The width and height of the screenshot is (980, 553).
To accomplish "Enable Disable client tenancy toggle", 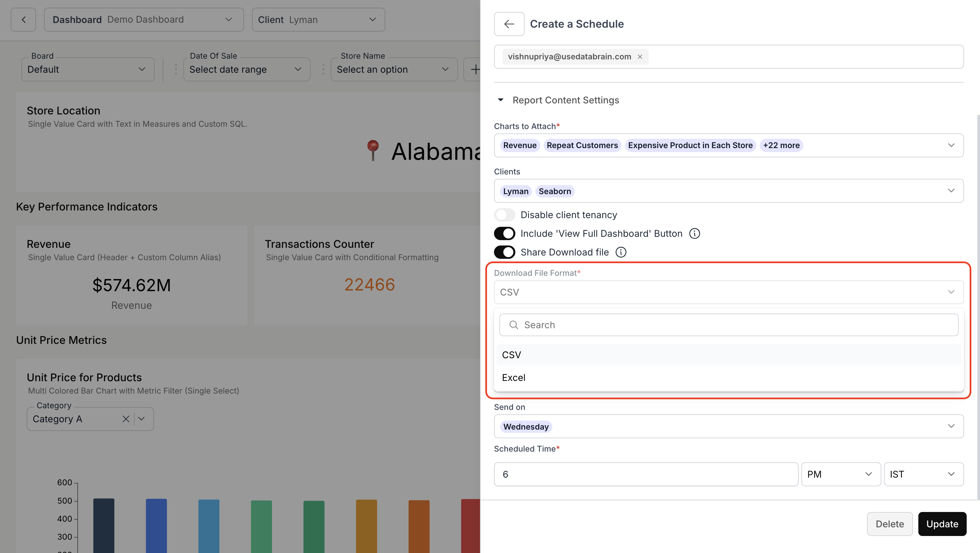I will point(504,215).
